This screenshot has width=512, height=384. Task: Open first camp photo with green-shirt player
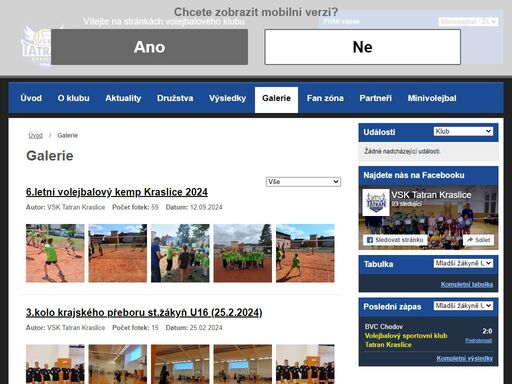55,253
